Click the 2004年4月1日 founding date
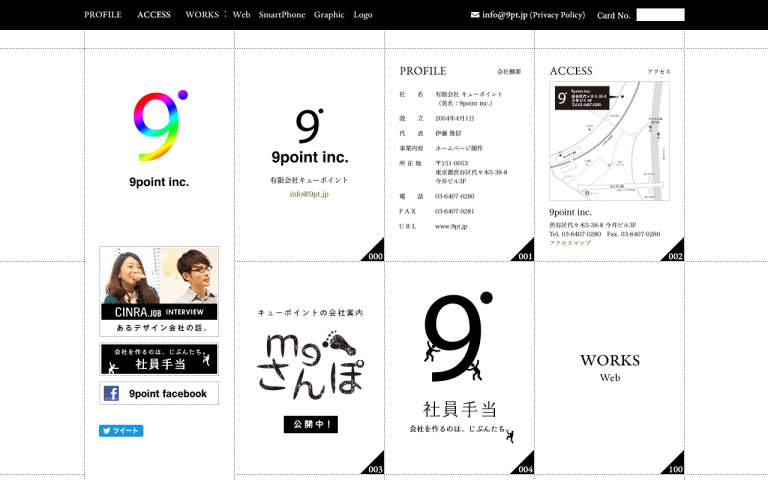 (455, 119)
